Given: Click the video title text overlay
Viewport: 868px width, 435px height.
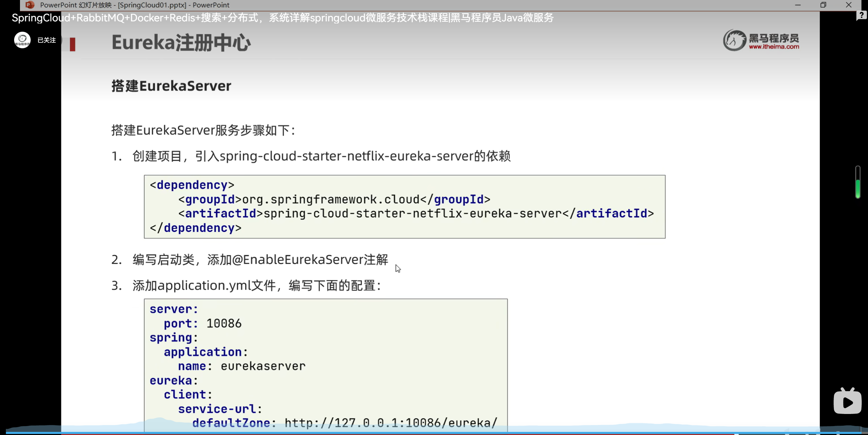Looking at the screenshot, I should pyautogui.click(x=282, y=18).
